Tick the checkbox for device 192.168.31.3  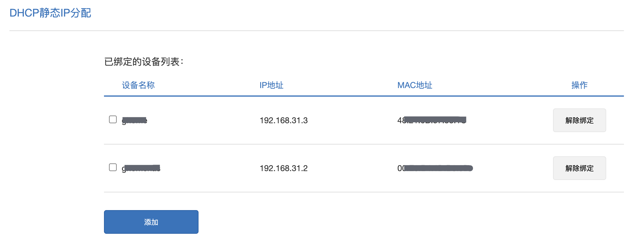[x=113, y=119]
